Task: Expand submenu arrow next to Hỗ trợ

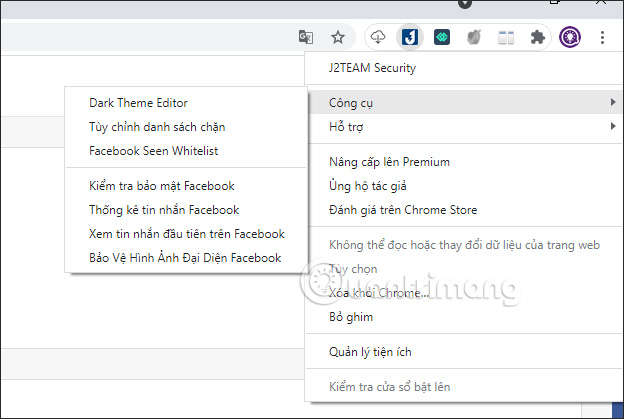Action: pyautogui.click(x=613, y=126)
